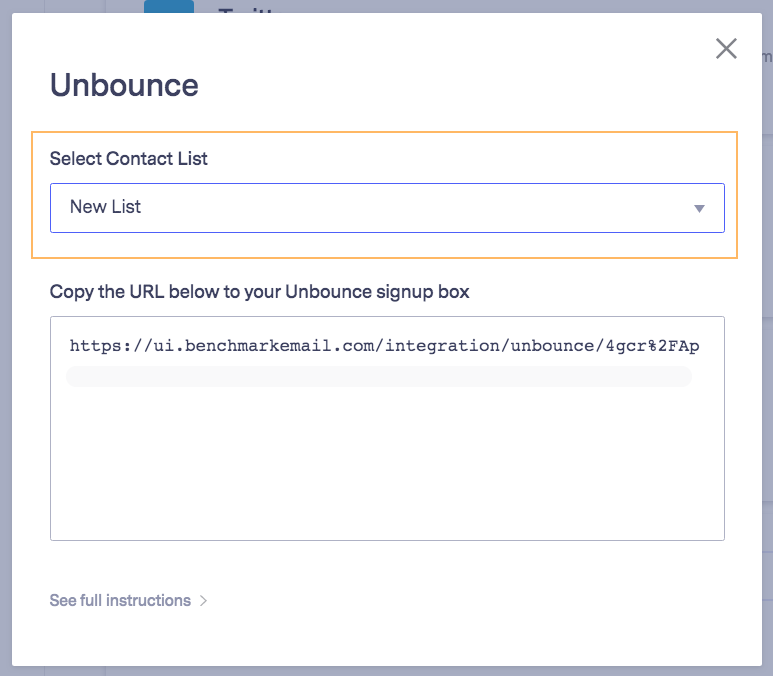Click the Unbounce dialog title

click(x=124, y=85)
